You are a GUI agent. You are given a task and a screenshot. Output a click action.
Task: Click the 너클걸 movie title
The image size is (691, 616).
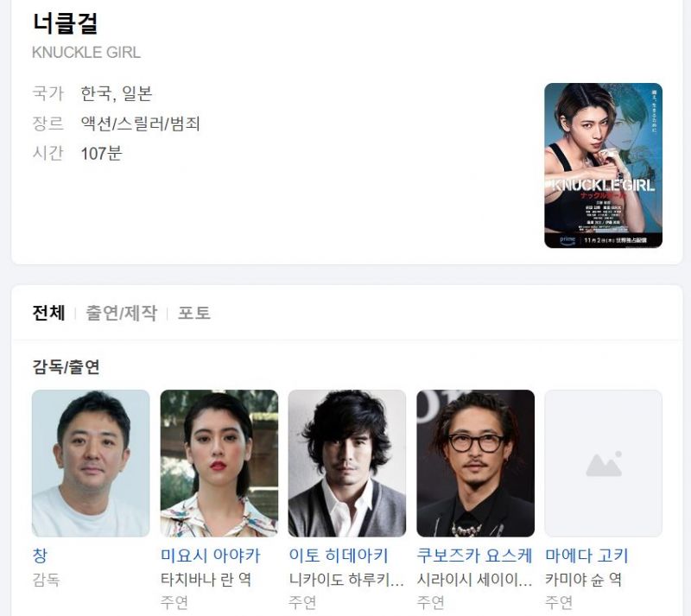[x=66, y=23]
